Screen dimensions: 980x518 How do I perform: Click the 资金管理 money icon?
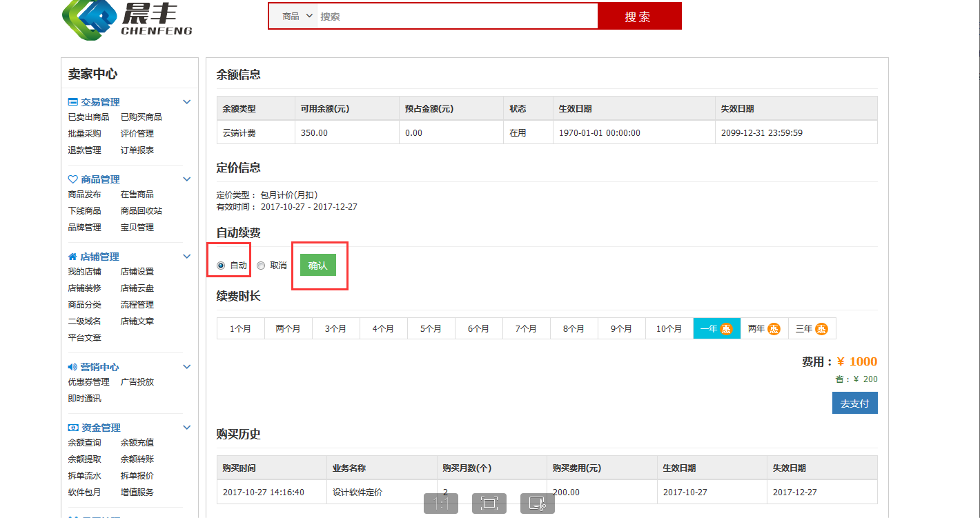click(72, 428)
